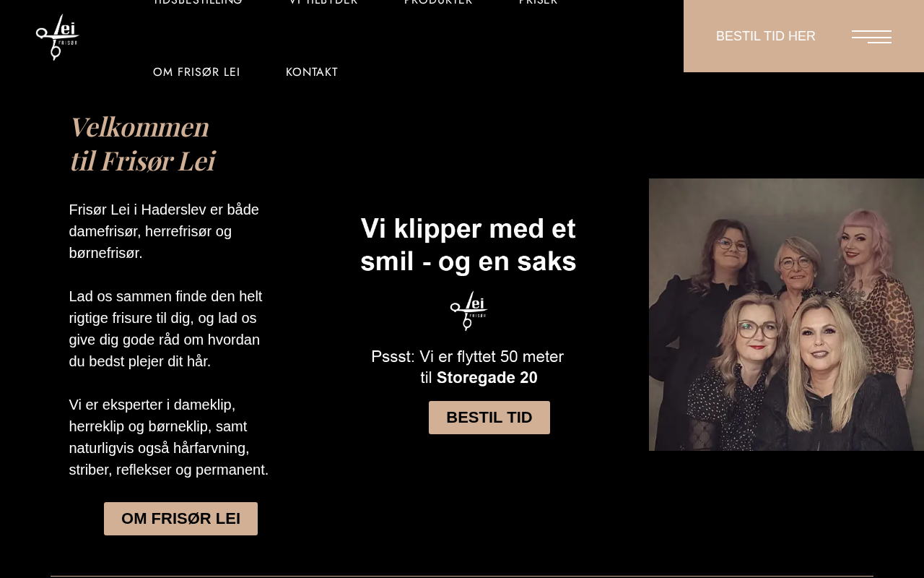Open the partially visible Produkter menu item
The width and height of the screenshot is (924, 578).
(438, 2)
